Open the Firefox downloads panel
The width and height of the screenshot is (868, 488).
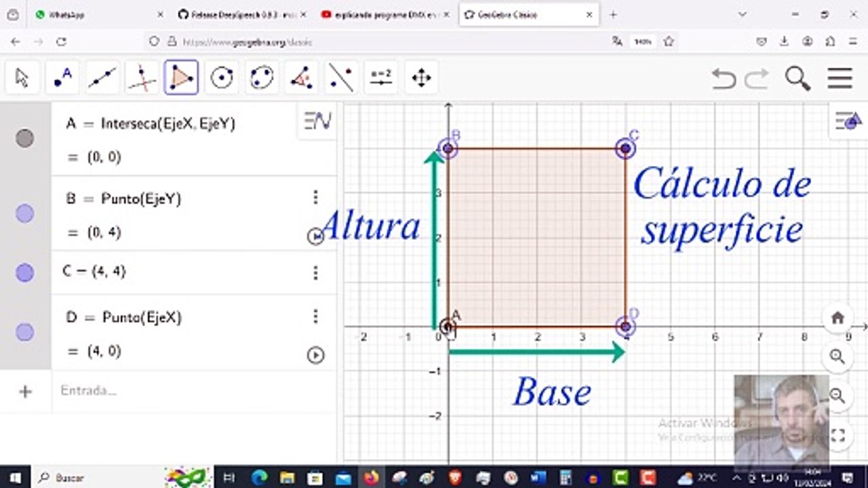click(x=784, y=41)
